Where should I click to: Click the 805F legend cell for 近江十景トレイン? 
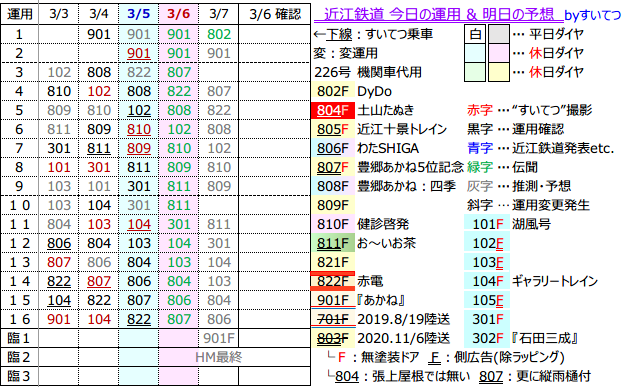[333, 129]
